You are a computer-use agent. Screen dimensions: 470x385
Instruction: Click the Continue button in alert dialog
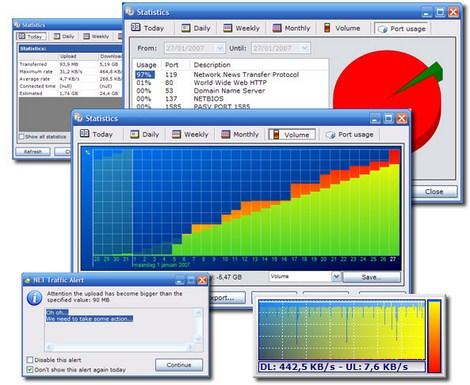click(179, 365)
